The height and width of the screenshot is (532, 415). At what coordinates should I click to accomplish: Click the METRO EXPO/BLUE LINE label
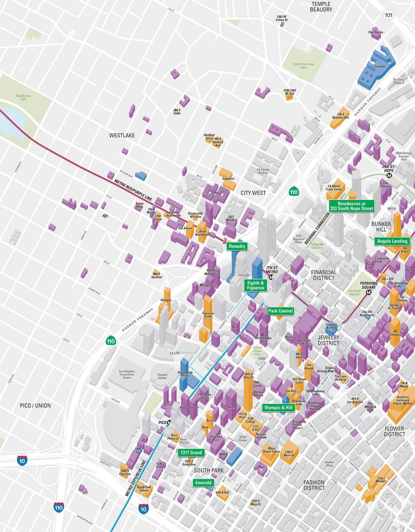coord(136,478)
